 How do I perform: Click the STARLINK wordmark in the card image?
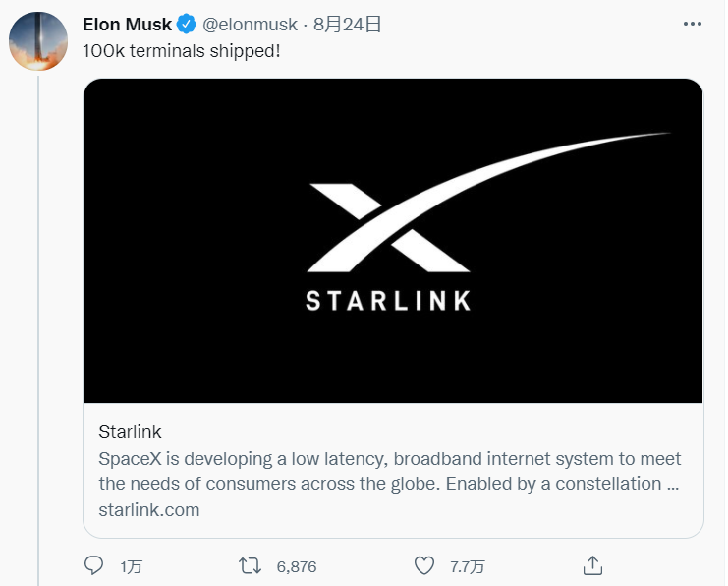(388, 300)
